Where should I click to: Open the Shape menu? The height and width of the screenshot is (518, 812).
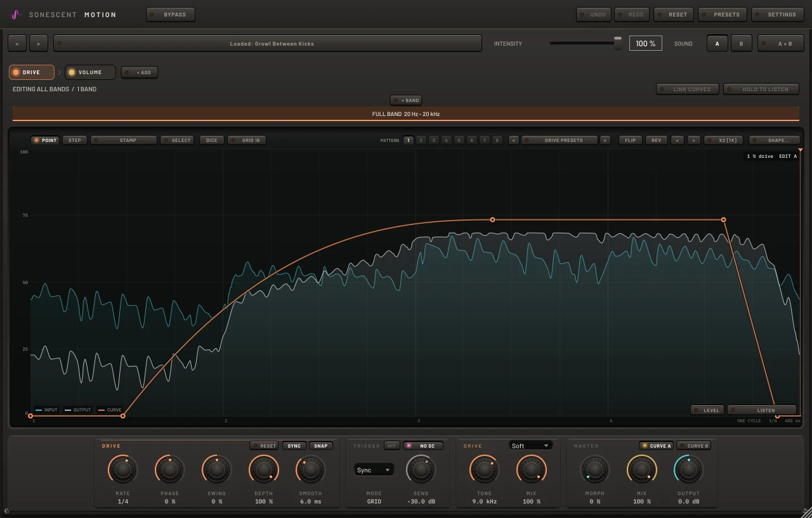[x=774, y=140]
